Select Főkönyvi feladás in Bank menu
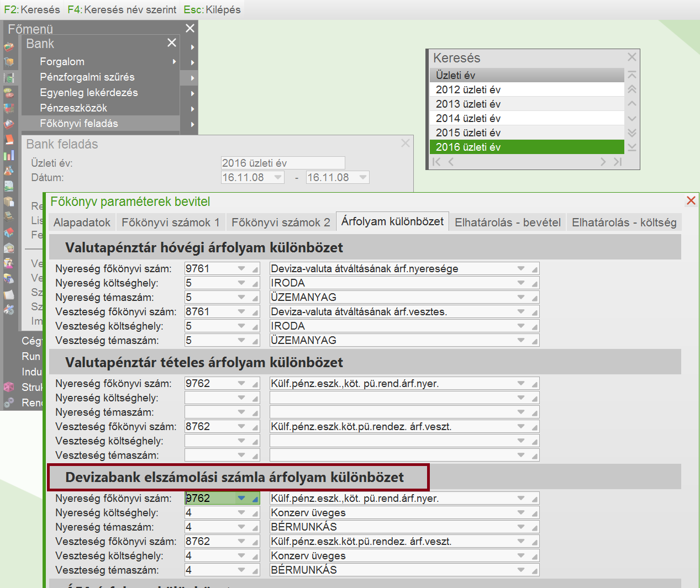This screenshot has width=700, height=588. tap(101, 123)
